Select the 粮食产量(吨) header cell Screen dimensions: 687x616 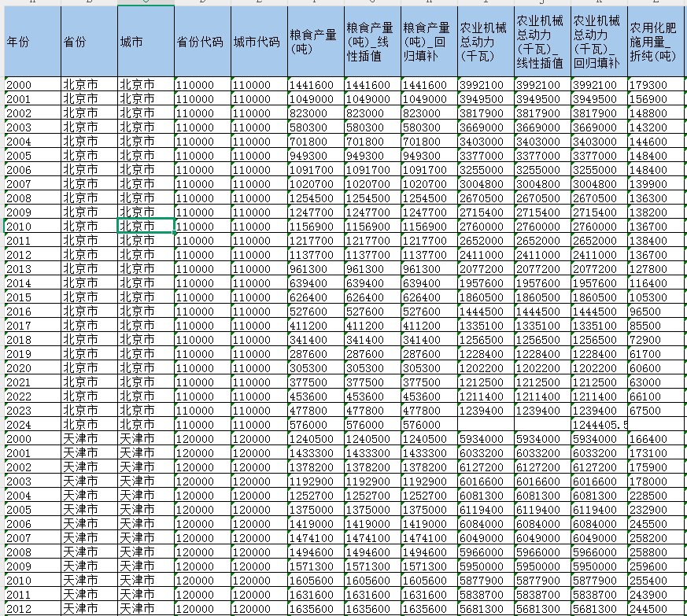[315, 42]
